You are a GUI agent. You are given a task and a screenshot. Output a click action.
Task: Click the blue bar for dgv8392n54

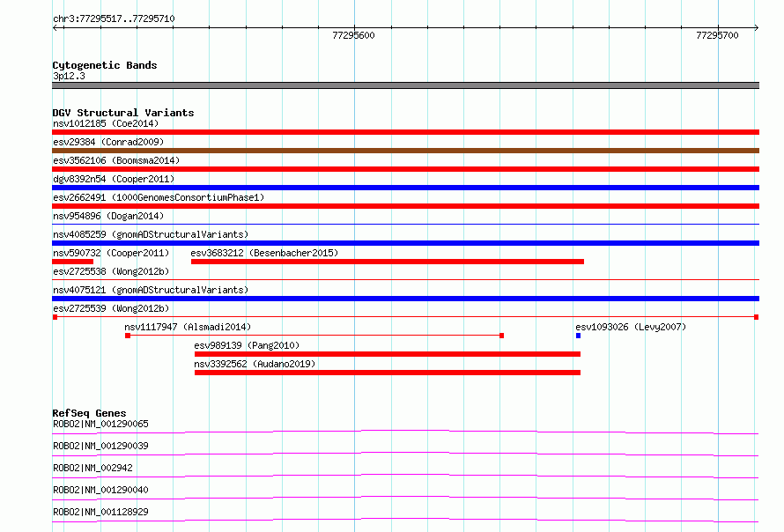405,188
